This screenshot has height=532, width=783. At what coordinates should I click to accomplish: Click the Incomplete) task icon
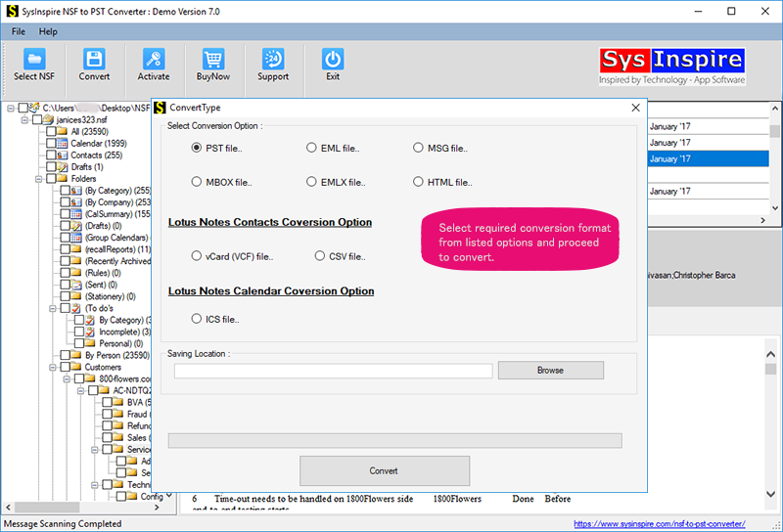(90, 332)
